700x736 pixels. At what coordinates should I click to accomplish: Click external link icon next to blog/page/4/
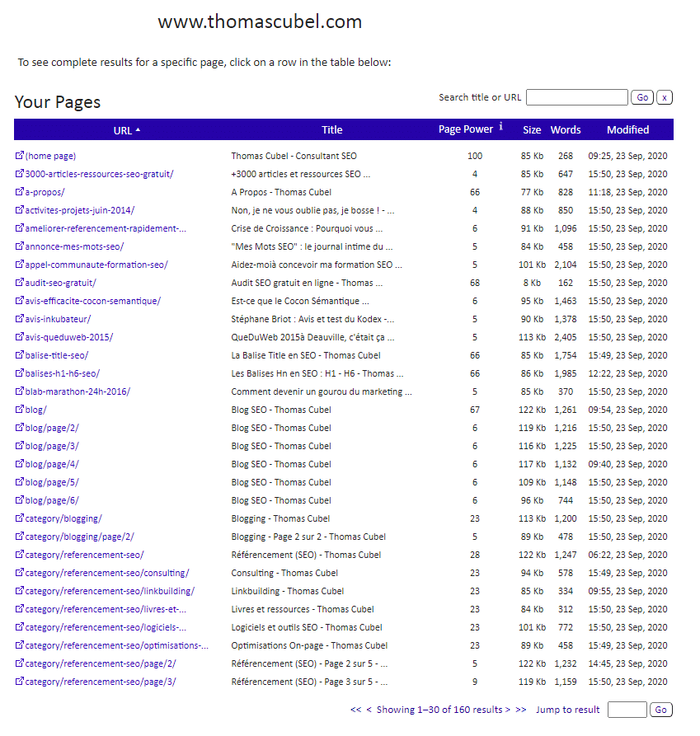19,464
